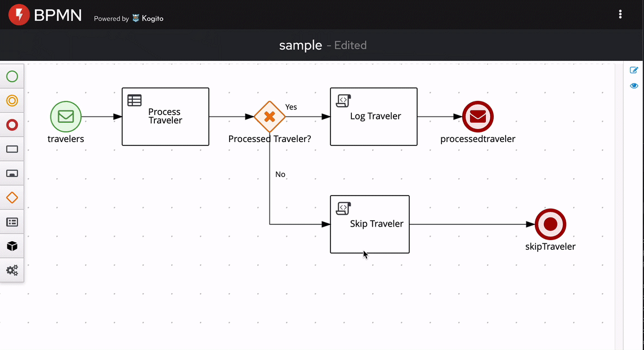Open the Gateways diamond palette icon

tap(12, 198)
